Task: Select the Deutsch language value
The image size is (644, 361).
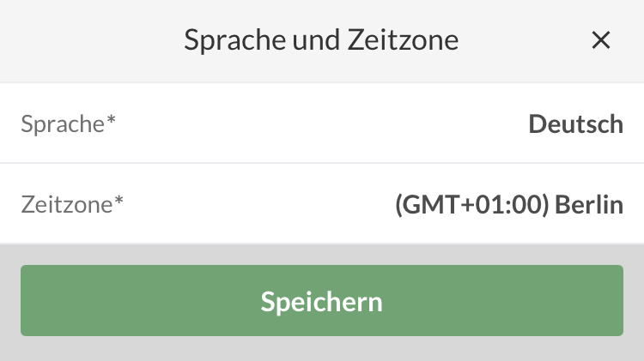Action: tap(575, 123)
